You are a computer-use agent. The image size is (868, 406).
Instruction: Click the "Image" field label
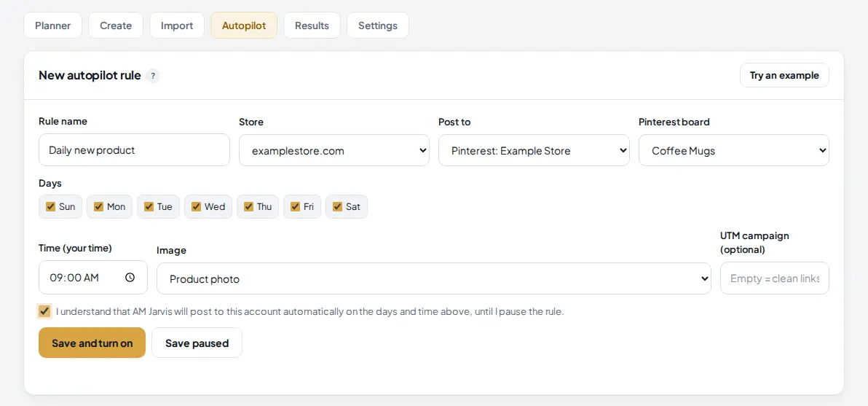[x=172, y=250]
